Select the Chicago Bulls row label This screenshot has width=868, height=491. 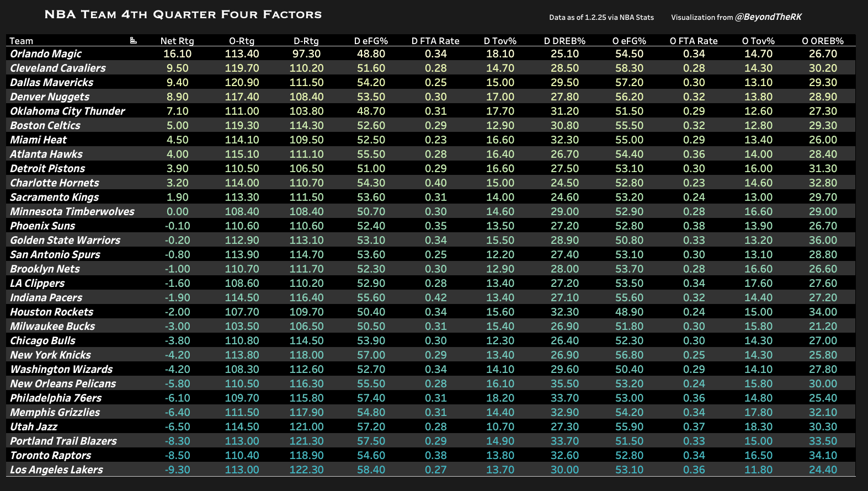pyautogui.click(x=42, y=340)
